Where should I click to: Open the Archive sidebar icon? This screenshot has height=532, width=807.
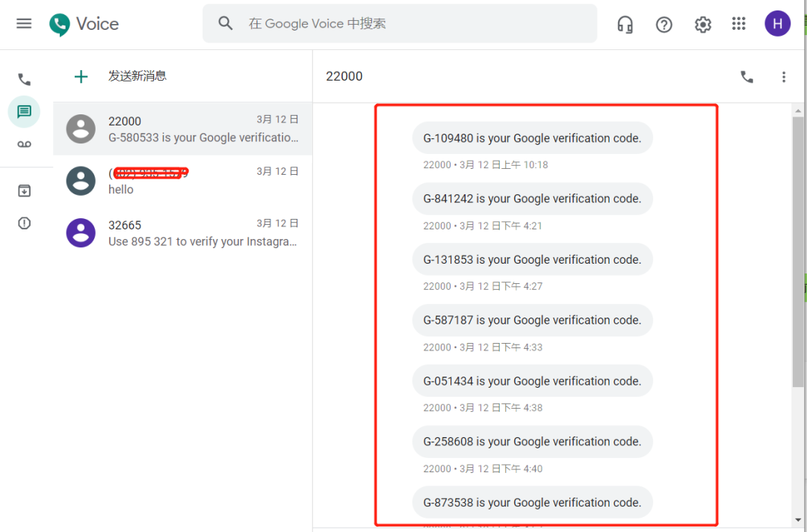pyautogui.click(x=24, y=191)
